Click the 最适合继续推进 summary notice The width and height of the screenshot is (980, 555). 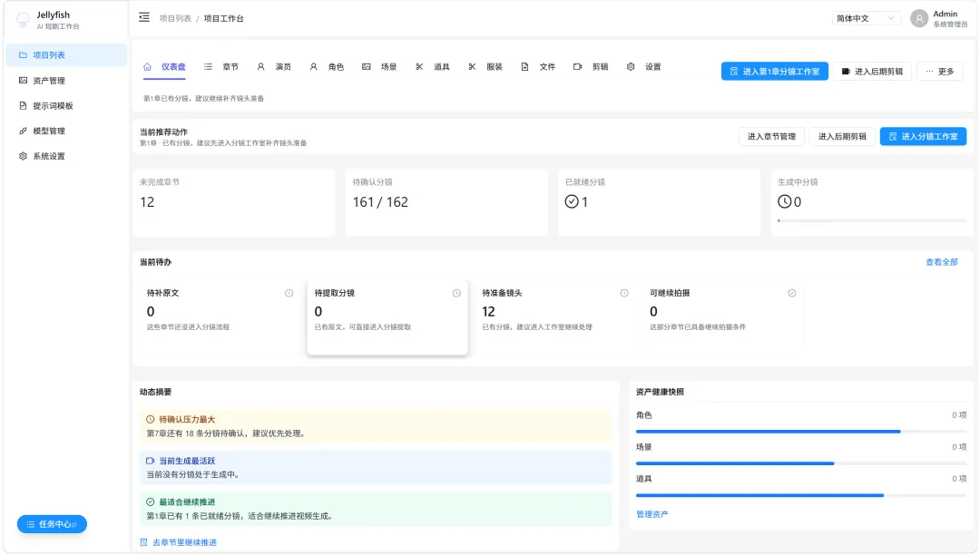click(x=376, y=509)
